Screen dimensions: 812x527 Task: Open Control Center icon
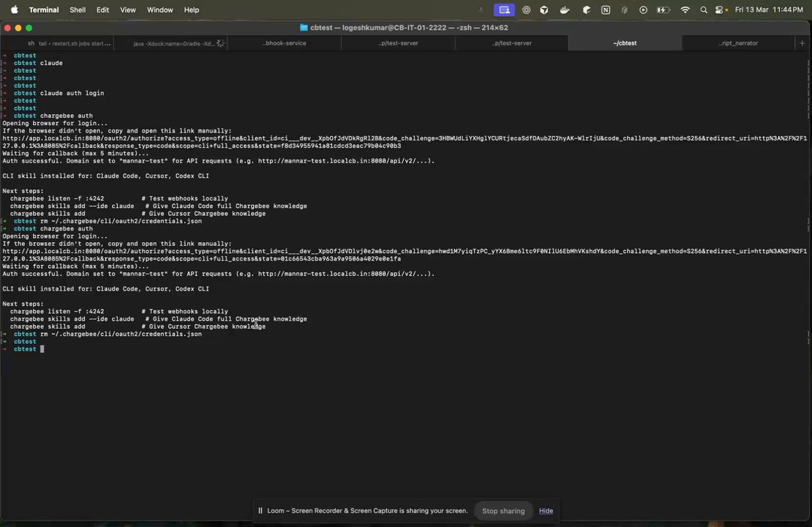pyautogui.click(x=720, y=10)
